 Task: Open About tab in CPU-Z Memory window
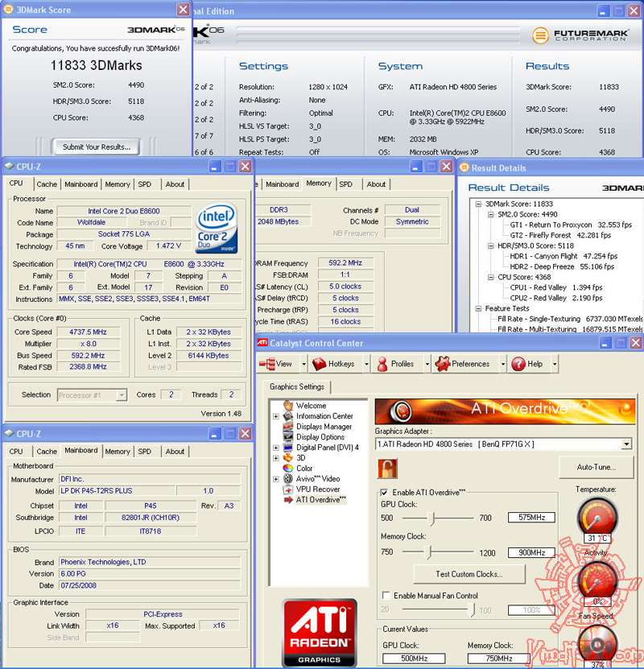(376, 184)
